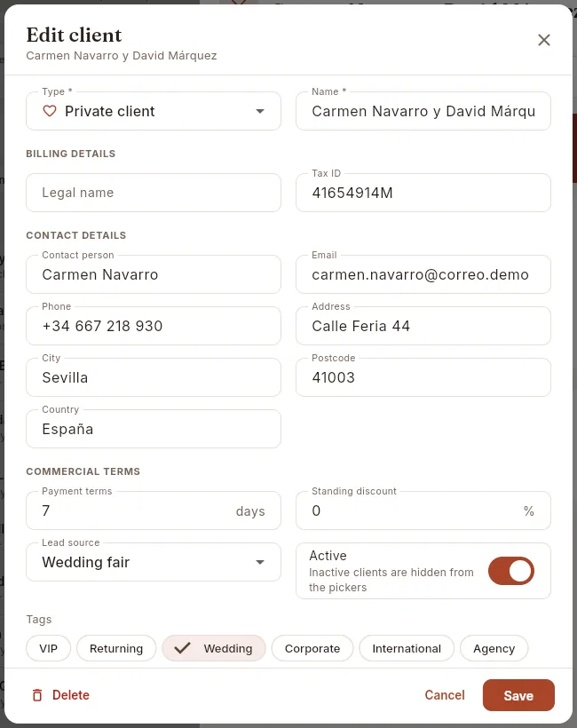Image resolution: width=577 pixels, height=728 pixels.
Task: Open the Lead source dropdown arrow
Action: tap(260, 562)
